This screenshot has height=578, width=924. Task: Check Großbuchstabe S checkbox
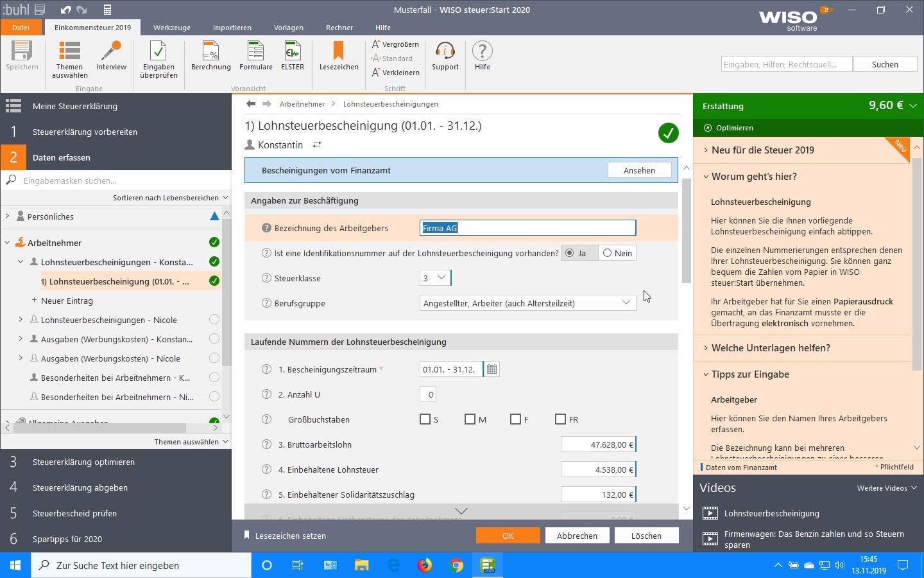pos(425,419)
